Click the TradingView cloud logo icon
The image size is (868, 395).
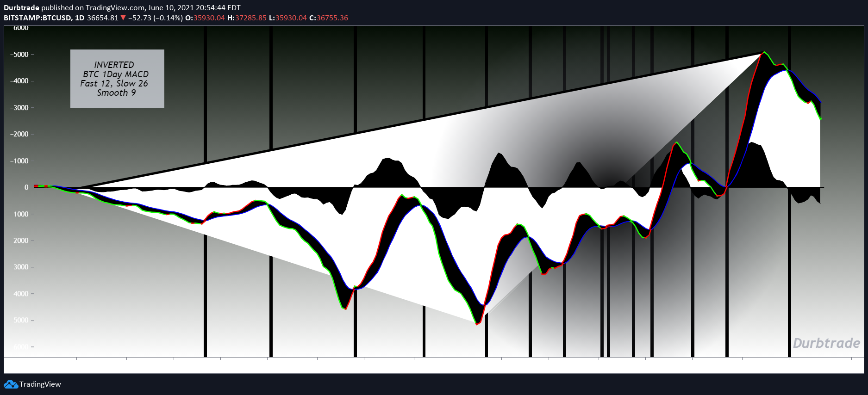[x=11, y=384]
